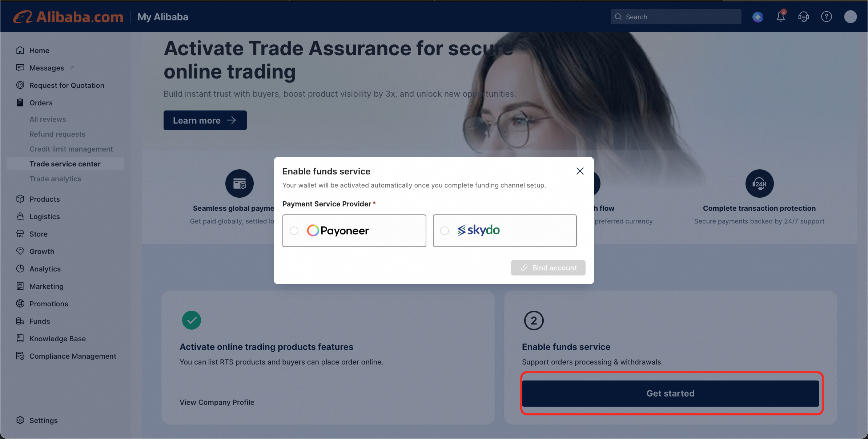This screenshot has width=868, height=439.
Task: Click the Learn more button
Action: pos(205,120)
